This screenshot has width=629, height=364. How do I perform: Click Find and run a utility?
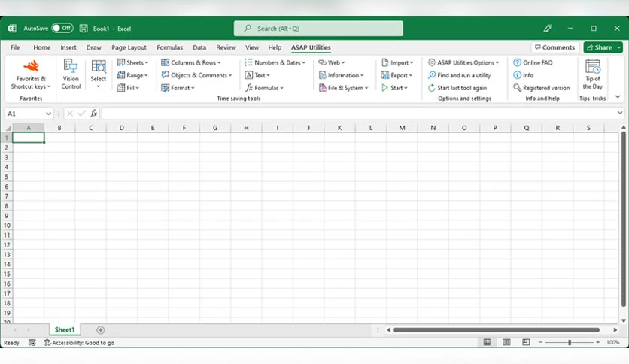click(x=459, y=75)
